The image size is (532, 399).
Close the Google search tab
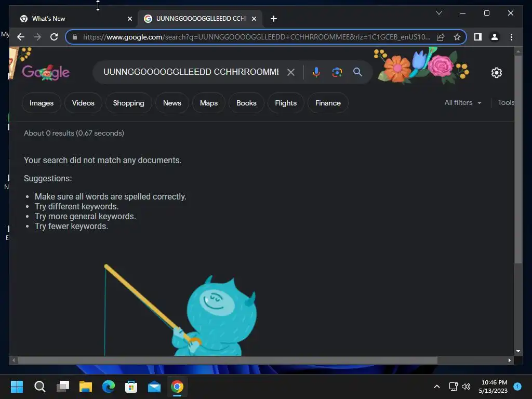[254, 19]
